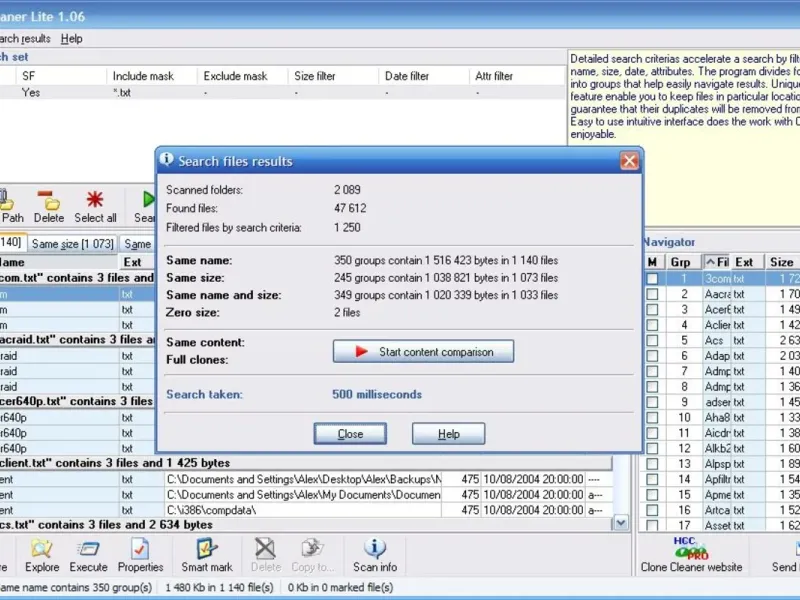Check the box for group 10 Aha8 row
Image resolution: width=800 pixels, height=600 pixels.
652,417
